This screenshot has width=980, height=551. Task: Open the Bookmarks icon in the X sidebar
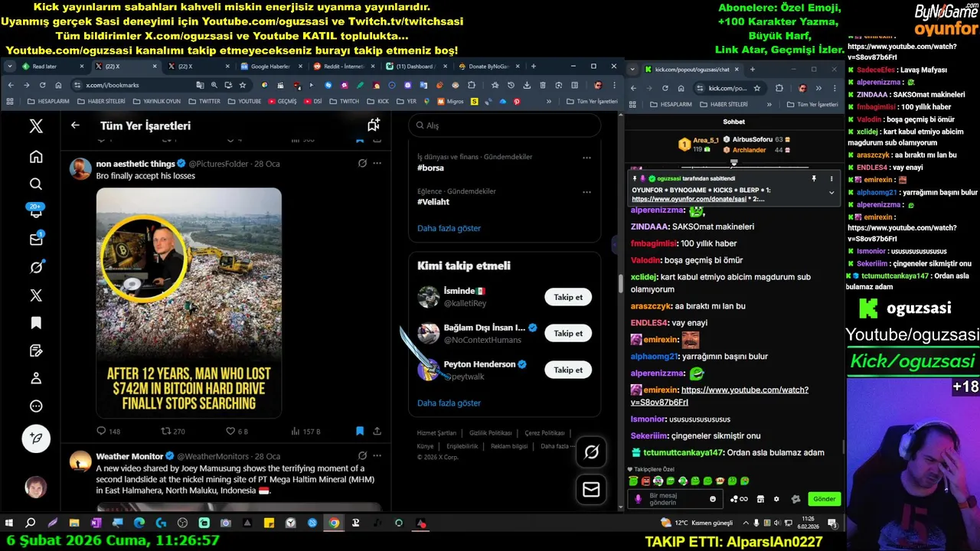(x=36, y=323)
